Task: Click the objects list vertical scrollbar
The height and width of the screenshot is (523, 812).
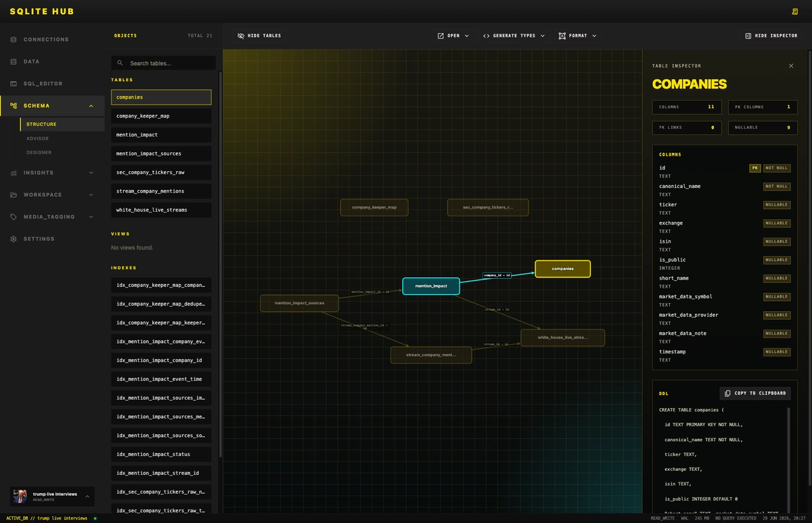Action: click(219, 264)
